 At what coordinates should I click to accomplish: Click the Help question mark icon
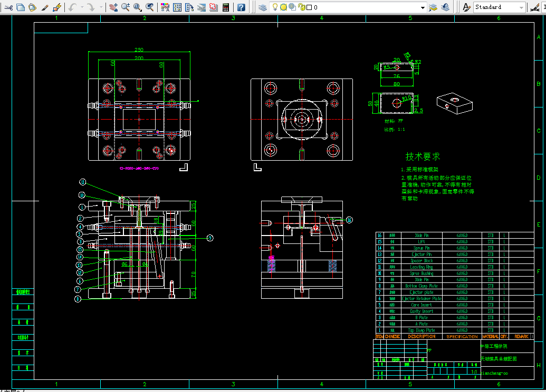pyautogui.click(x=241, y=7)
